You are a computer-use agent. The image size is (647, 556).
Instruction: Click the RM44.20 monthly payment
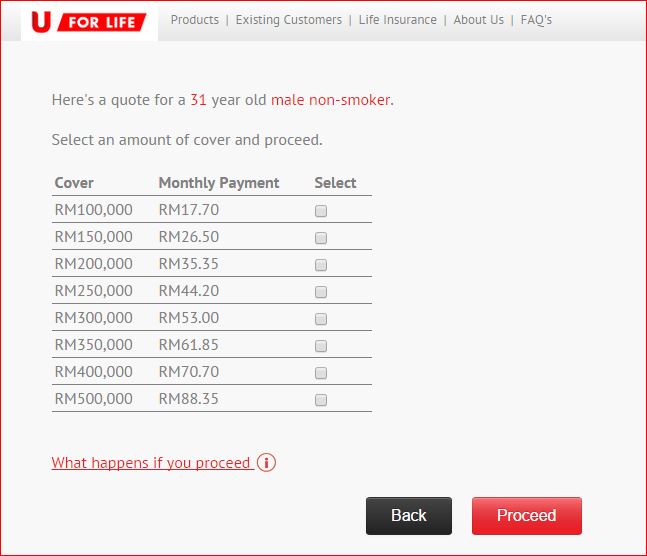point(189,291)
